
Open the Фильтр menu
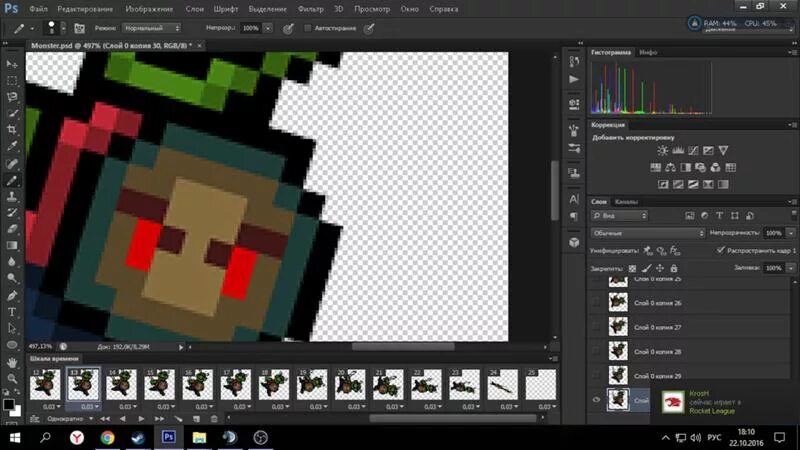coord(311,9)
